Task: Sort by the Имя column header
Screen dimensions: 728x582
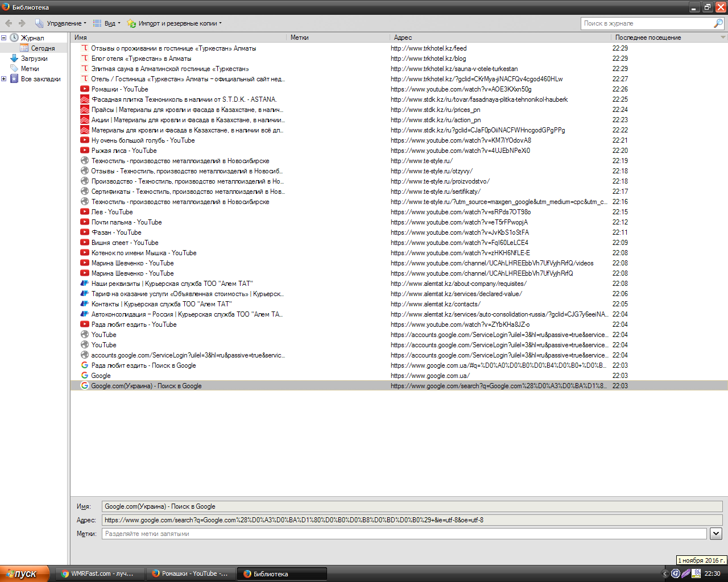Action: tap(179, 38)
